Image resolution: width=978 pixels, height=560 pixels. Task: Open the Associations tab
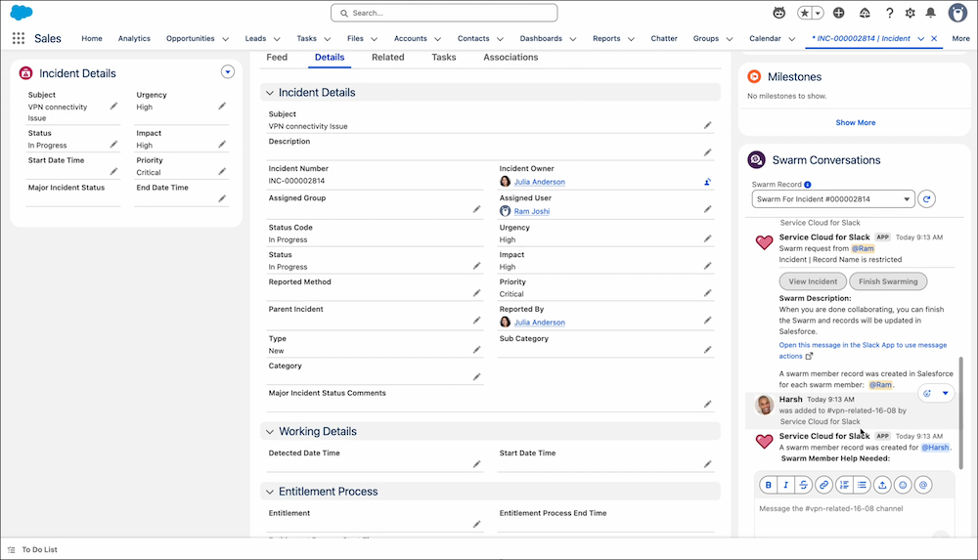point(511,57)
